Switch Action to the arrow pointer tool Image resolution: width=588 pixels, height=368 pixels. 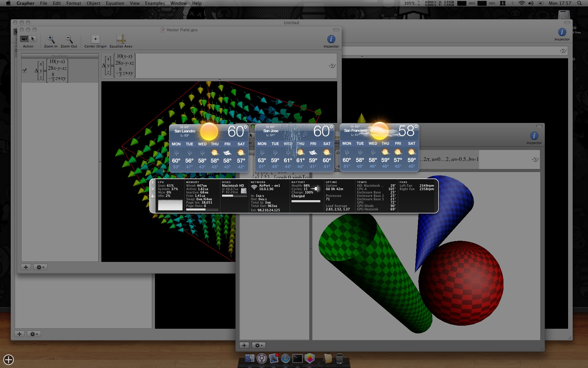pos(32,39)
